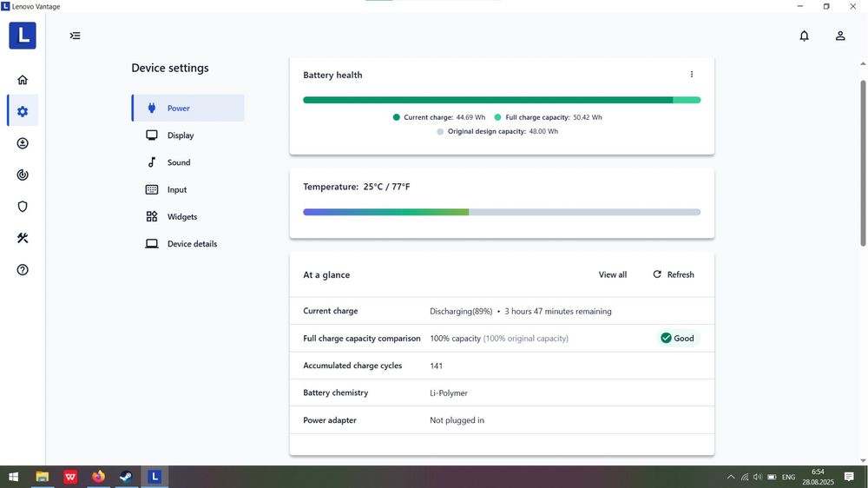Viewport: 868px width, 488px height.
Task: Open the Help question mark icon
Action: pos(23,270)
